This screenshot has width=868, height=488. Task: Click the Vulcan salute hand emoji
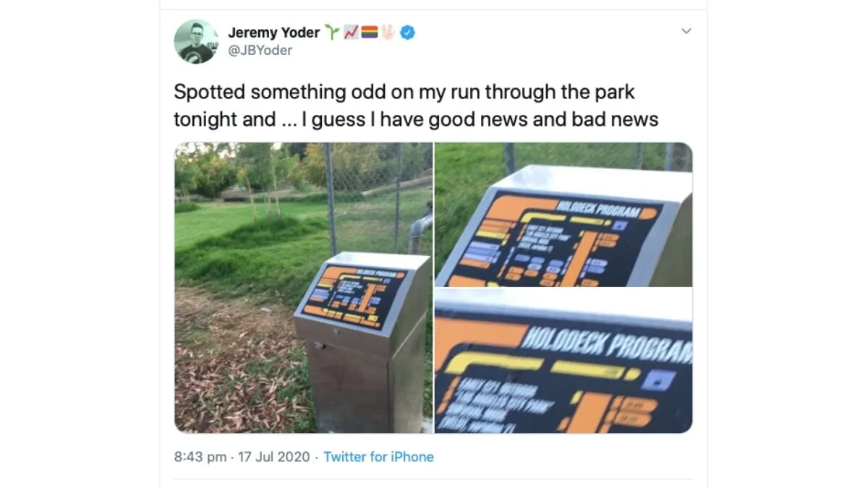(388, 33)
